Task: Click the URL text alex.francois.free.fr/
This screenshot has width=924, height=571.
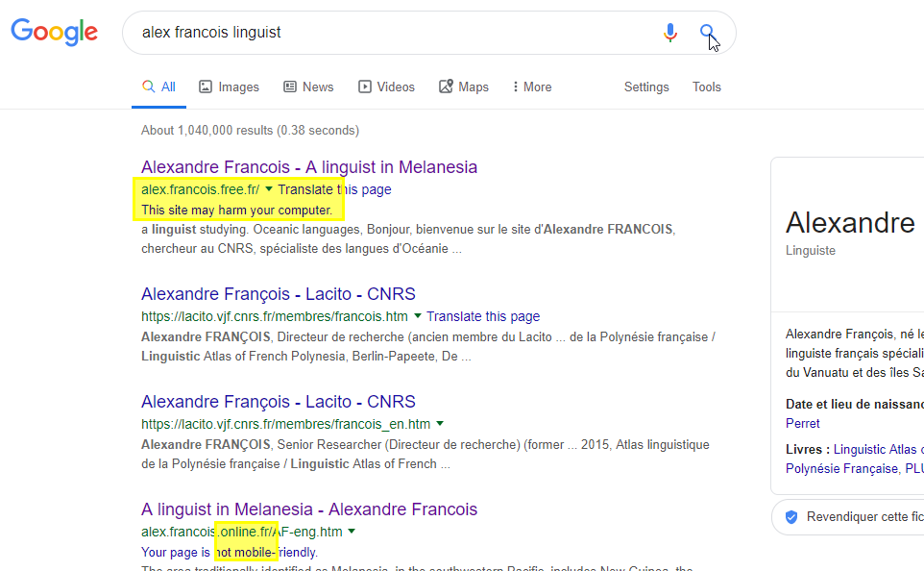Action: point(201,189)
